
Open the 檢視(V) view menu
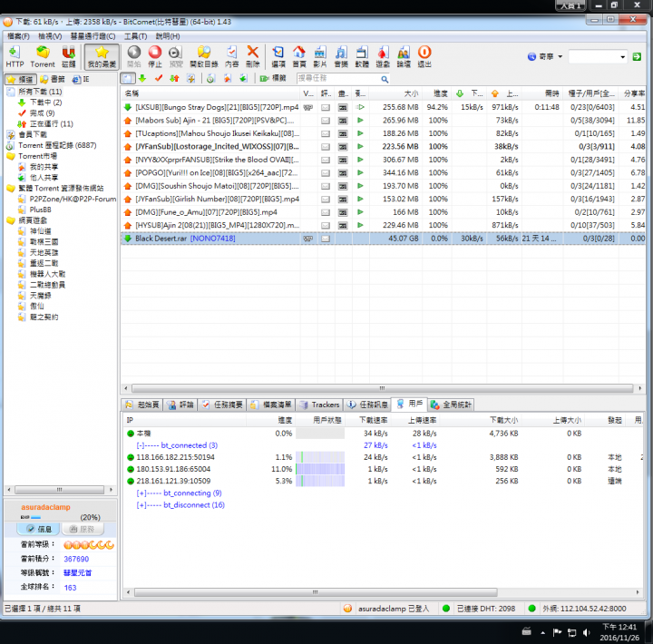tap(50, 36)
